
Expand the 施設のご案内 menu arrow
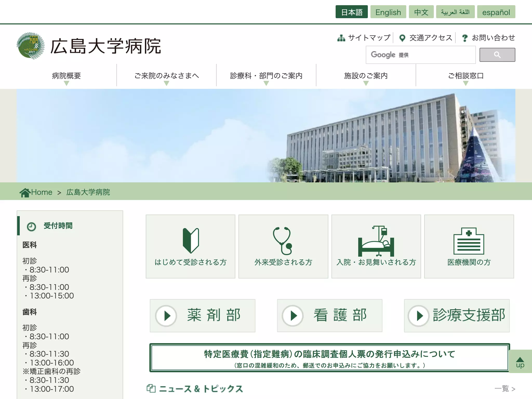click(x=366, y=83)
